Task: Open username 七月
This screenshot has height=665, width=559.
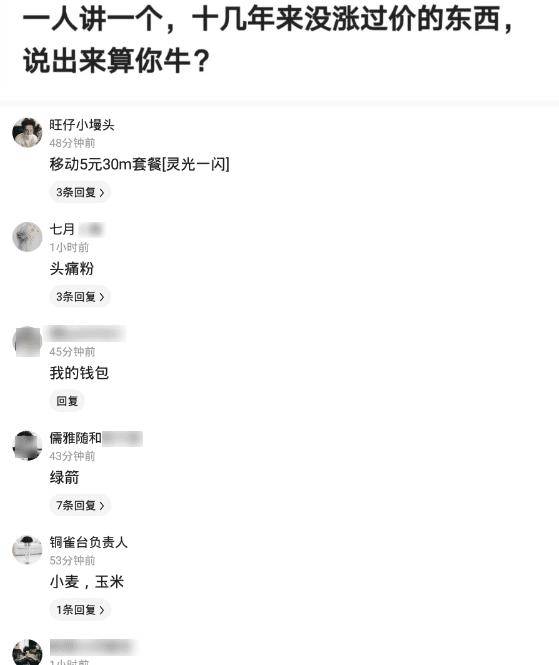Action: [62, 229]
